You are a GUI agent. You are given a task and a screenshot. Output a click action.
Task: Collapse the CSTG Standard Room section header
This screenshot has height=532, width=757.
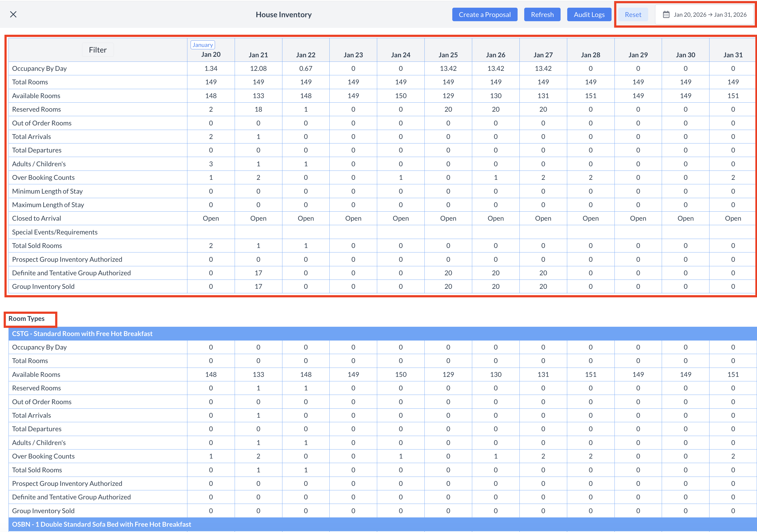click(x=83, y=333)
